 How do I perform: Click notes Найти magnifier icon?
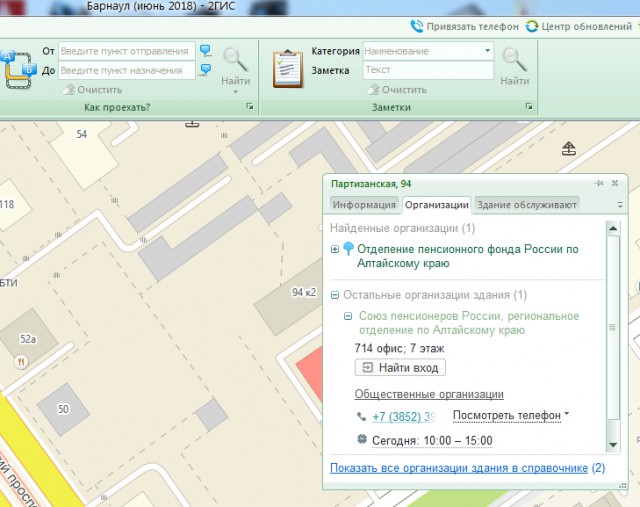(x=514, y=60)
